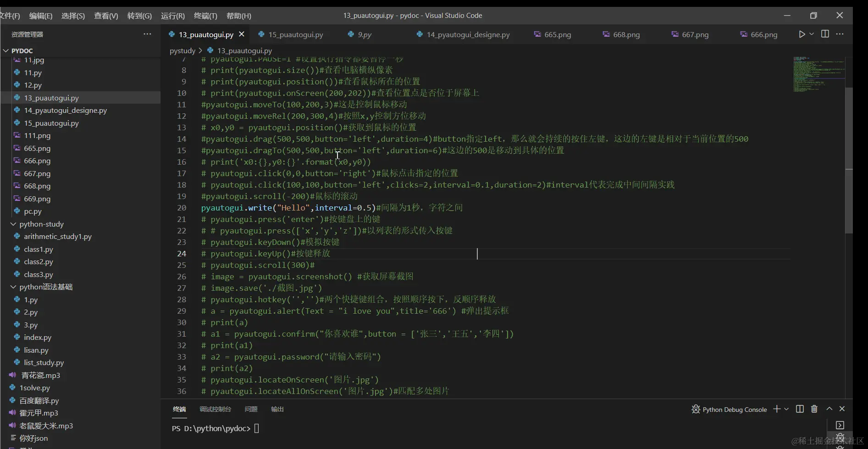
Task: Open 霍元甲.mp3 in the explorer
Action: 39,413
